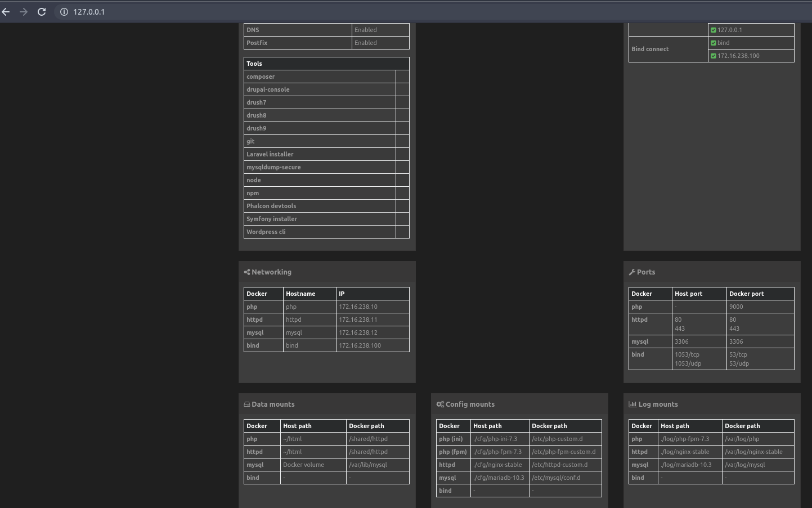
Task: Select the /etc/httpd-custom.d path
Action: (559, 465)
